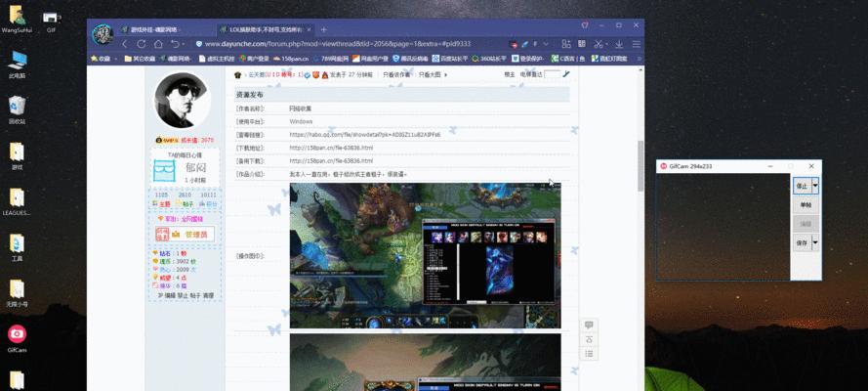Viewport: 868px width, 391px height.
Task: Open the GifCam desktop shortcut
Action: click(17, 334)
